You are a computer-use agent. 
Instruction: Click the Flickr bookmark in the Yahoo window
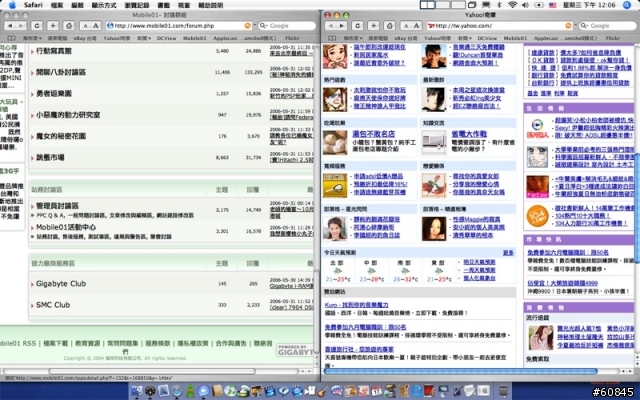(x=613, y=38)
